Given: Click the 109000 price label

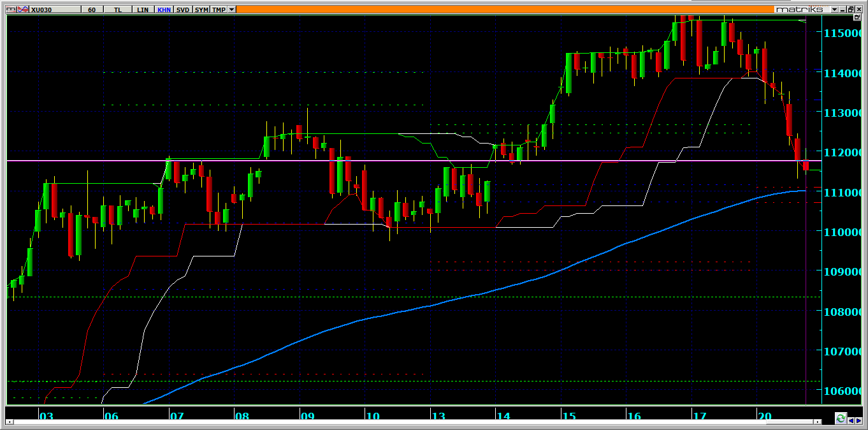Looking at the screenshot, I should pyautogui.click(x=844, y=271).
